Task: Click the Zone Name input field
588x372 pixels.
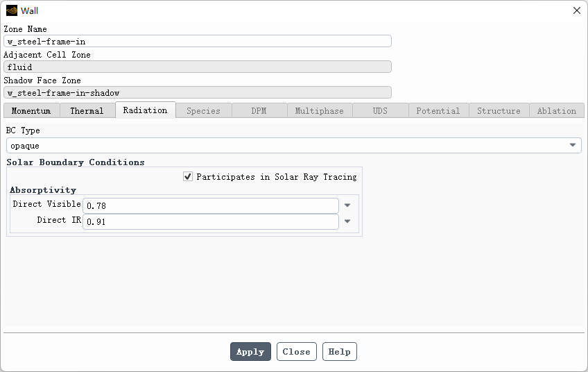Action: click(198, 42)
